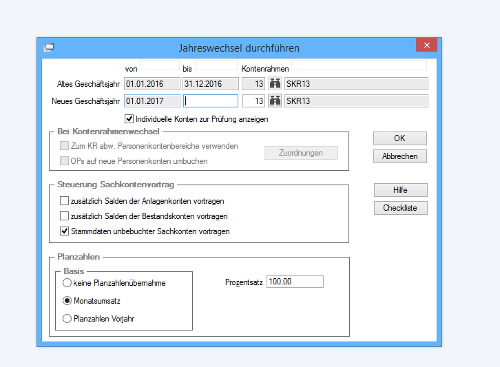Click Altes Geschäftsjahr bis field 31.12.2016
The height and width of the screenshot is (367, 500).
[x=210, y=84]
